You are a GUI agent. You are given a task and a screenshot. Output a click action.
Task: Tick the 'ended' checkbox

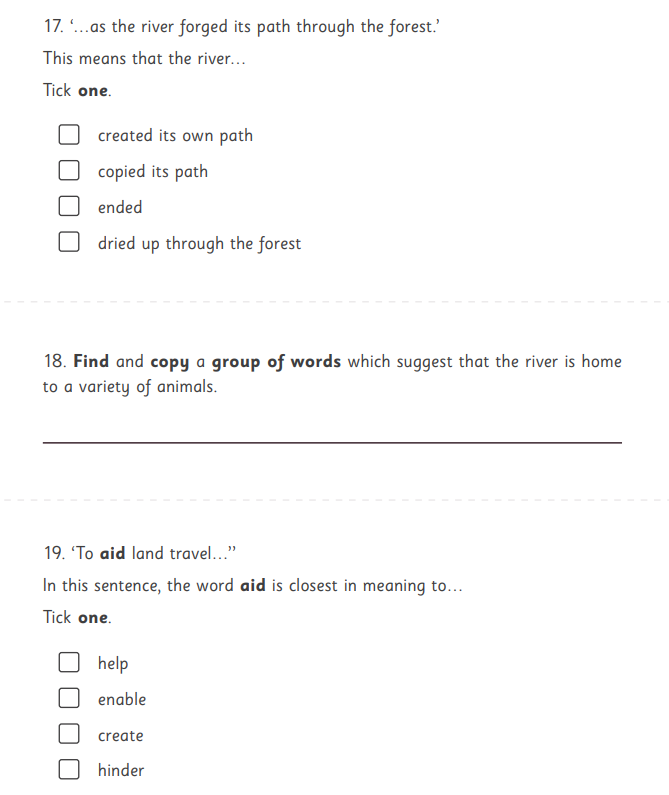69,206
